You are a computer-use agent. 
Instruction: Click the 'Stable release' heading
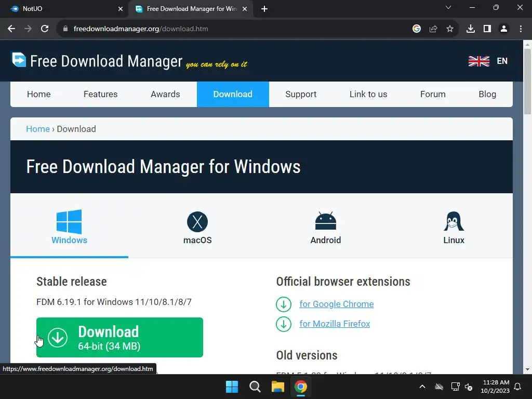tap(72, 282)
